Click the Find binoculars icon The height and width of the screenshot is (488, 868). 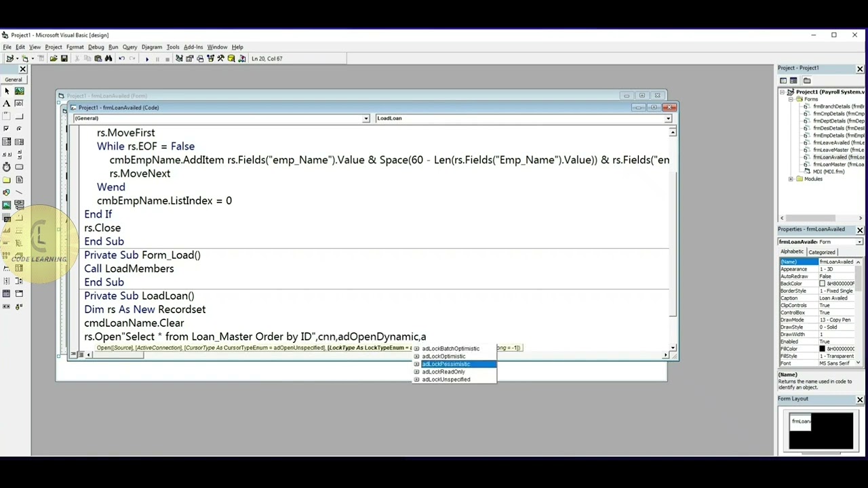click(x=108, y=58)
